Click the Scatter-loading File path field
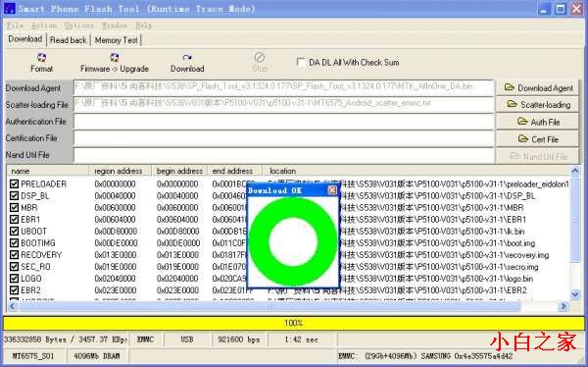The height and width of the screenshot is (367, 588). coord(283,104)
